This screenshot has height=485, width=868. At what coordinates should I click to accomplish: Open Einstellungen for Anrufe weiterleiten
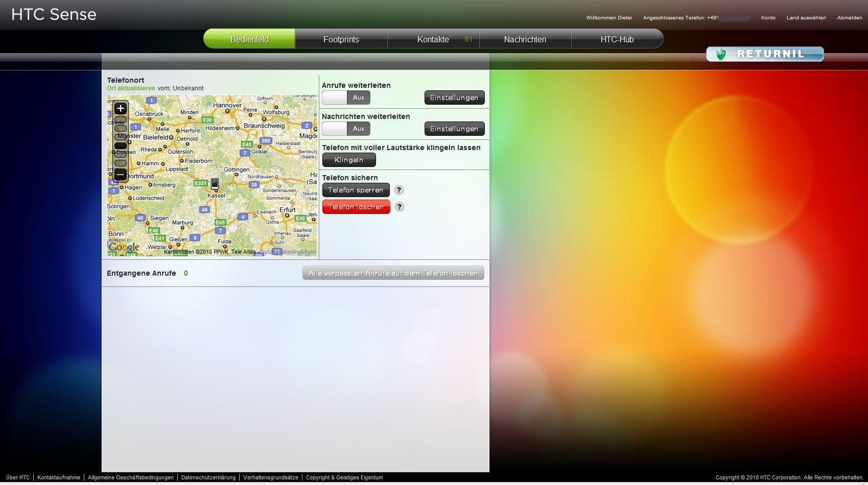pyautogui.click(x=454, y=98)
